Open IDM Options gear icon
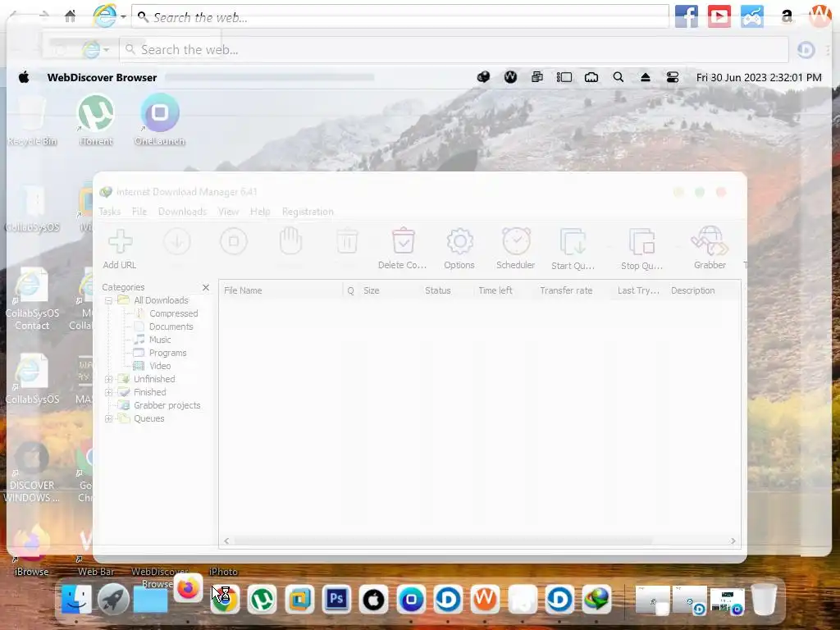Viewport: 840px width, 630px height. click(x=459, y=249)
